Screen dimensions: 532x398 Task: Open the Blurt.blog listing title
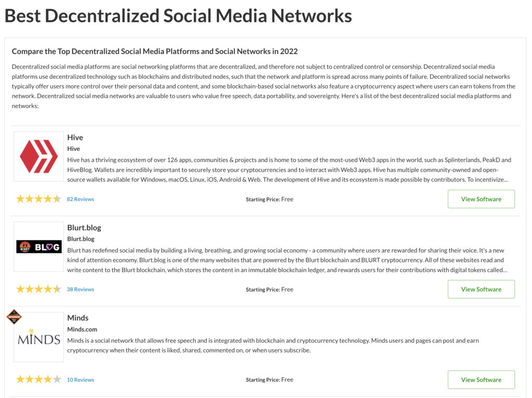(84, 228)
